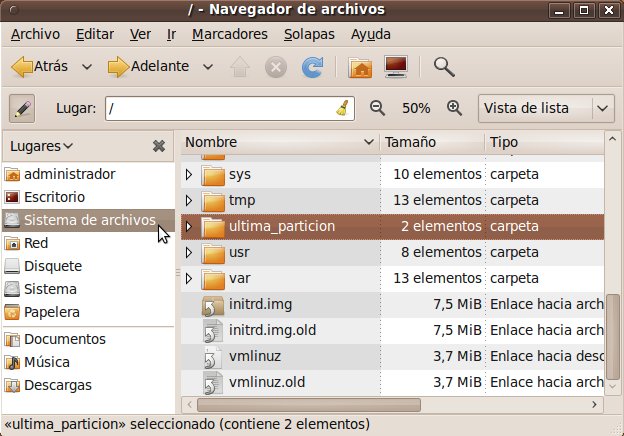The image size is (624, 436).
Task: Select Red in the places sidebar
Action: (x=88, y=243)
